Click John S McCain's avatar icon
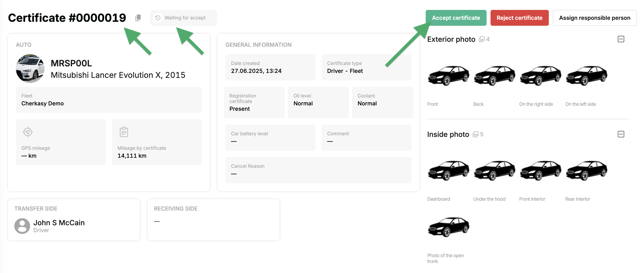This screenshot has width=644, height=273. point(22,226)
